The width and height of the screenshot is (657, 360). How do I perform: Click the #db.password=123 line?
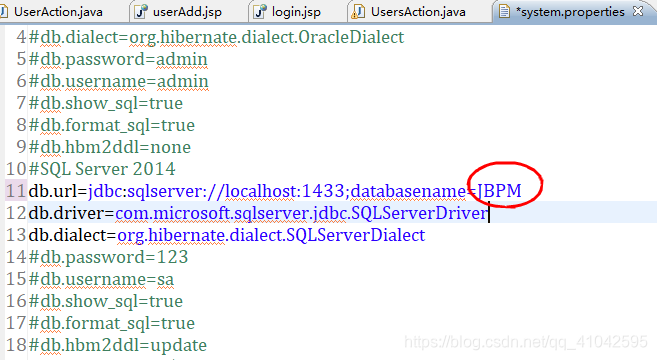tap(109, 257)
